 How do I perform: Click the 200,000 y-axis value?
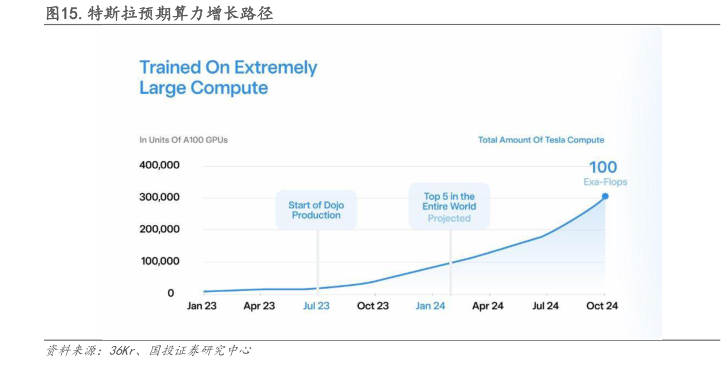tap(159, 229)
